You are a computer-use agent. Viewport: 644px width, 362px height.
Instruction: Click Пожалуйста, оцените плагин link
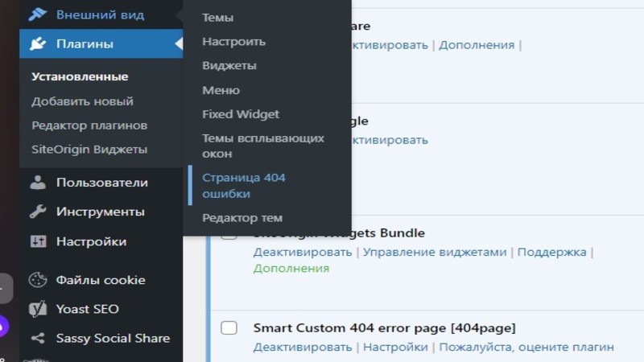526,348
